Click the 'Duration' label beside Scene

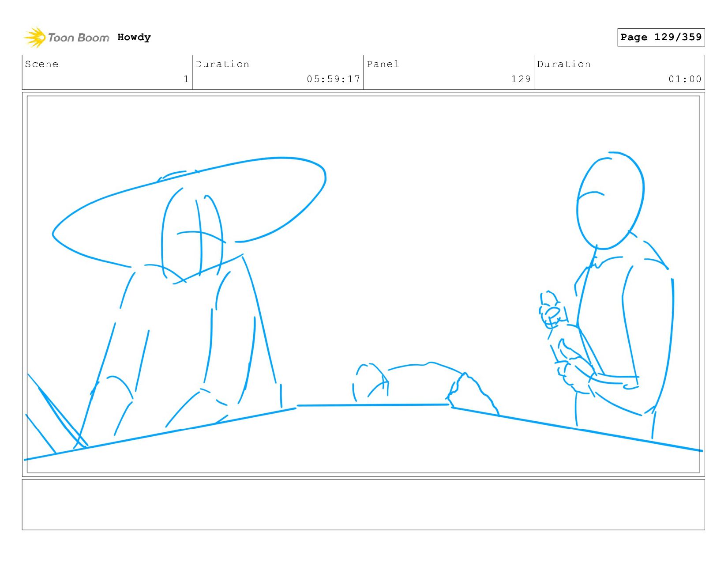click(222, 64)
